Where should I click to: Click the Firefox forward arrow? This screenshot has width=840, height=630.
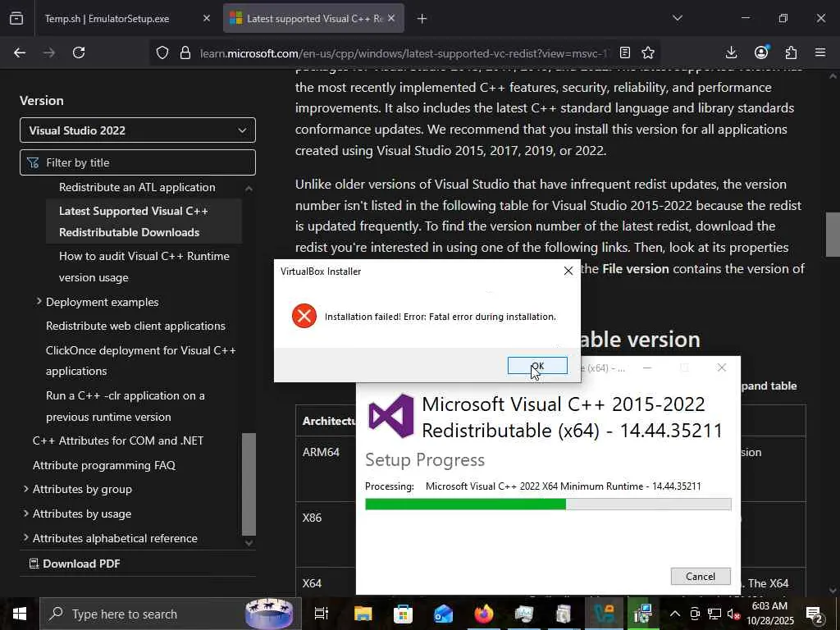pos(49,52)
